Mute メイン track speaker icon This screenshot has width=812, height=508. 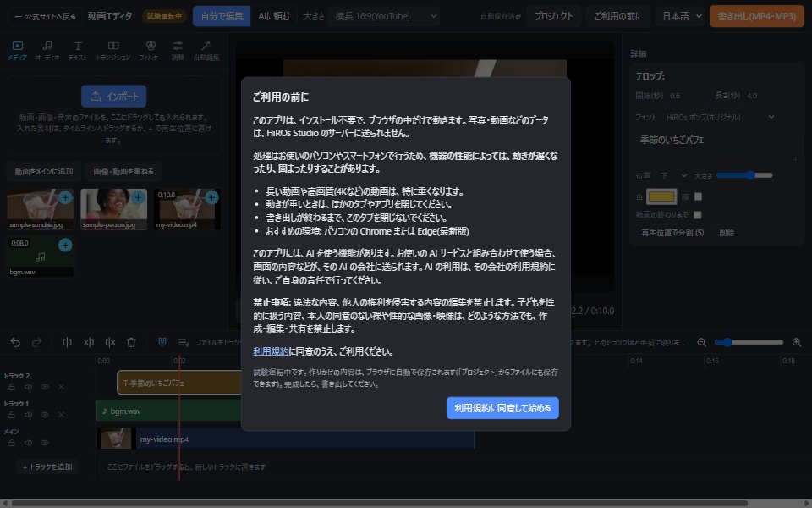point(28,443)
